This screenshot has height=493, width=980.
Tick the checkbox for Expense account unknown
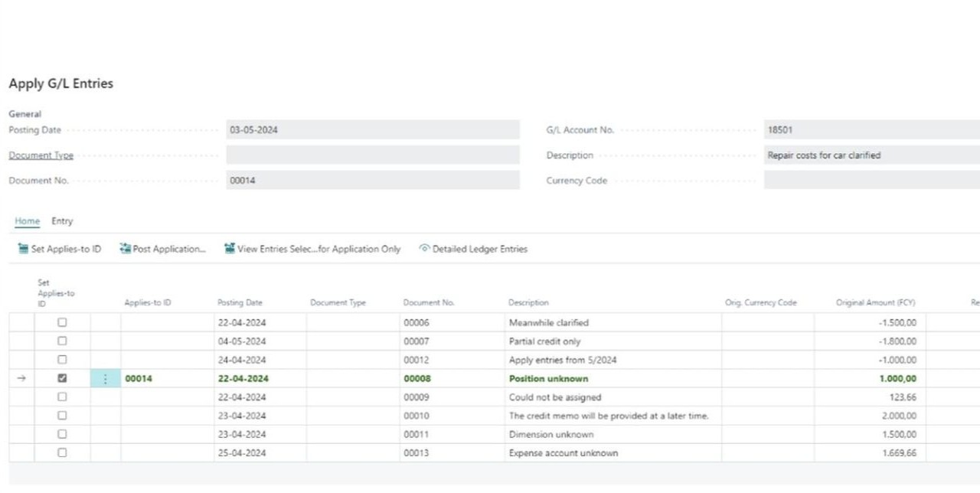[63, 453]
